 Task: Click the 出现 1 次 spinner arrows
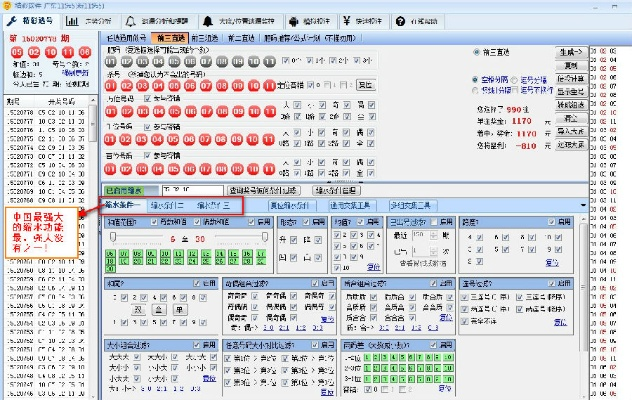(x=434, y=252)
